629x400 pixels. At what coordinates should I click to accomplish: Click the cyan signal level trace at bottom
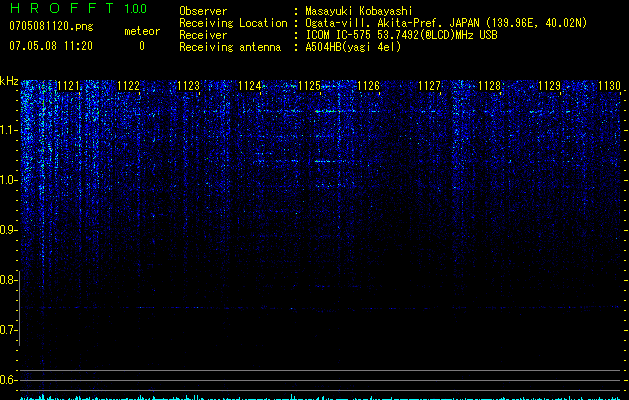coord(321,398)
